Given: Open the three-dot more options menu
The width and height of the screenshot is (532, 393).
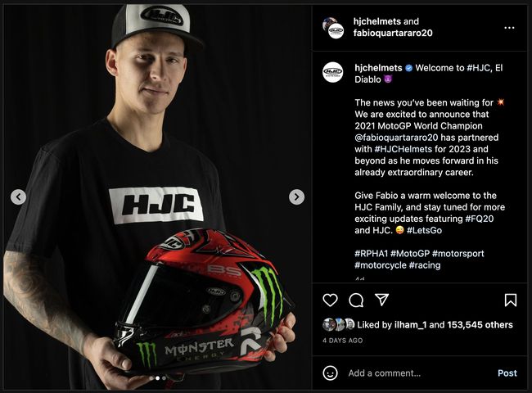Looking at the screenshot, I should (509, 28).
